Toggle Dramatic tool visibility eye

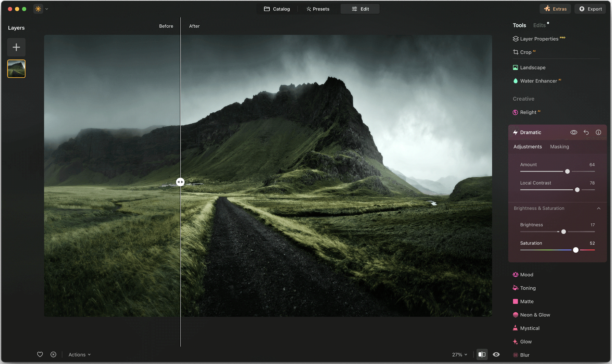(x=574, y=132)
